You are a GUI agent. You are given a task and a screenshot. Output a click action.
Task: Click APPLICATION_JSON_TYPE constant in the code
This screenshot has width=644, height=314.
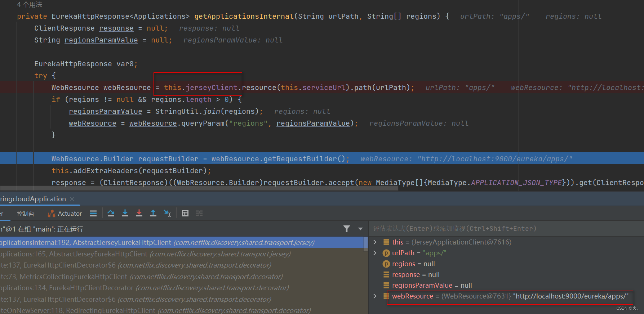click(x=516, y=183)
